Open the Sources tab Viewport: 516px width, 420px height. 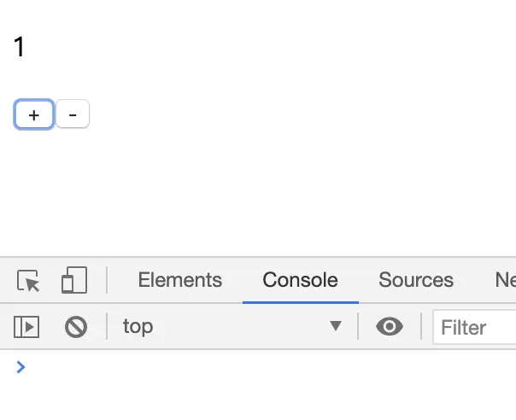416,280
